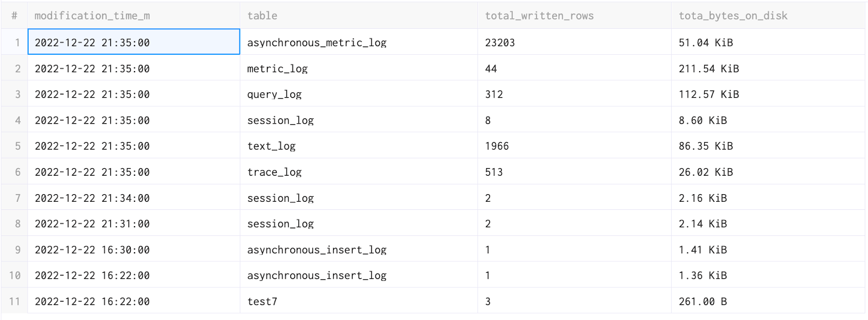
Task: Select the asynchronous_metric_log table cell
Action: (317, 42)
